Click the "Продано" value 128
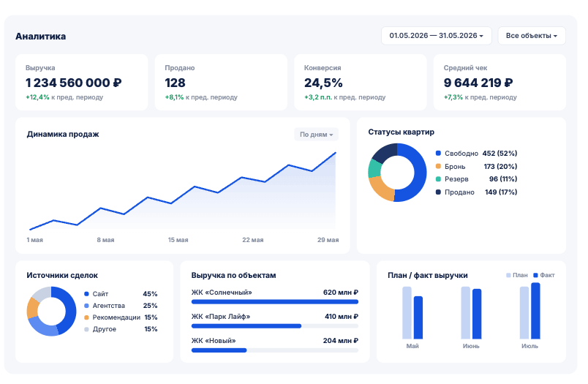 coord(175,83)
